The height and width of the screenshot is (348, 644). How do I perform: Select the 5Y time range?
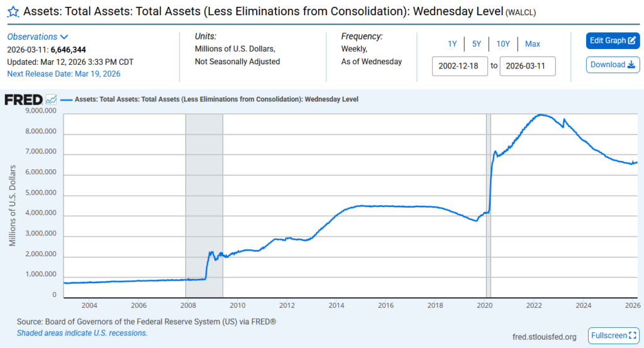pyautogui.click(x=476, y=44)
